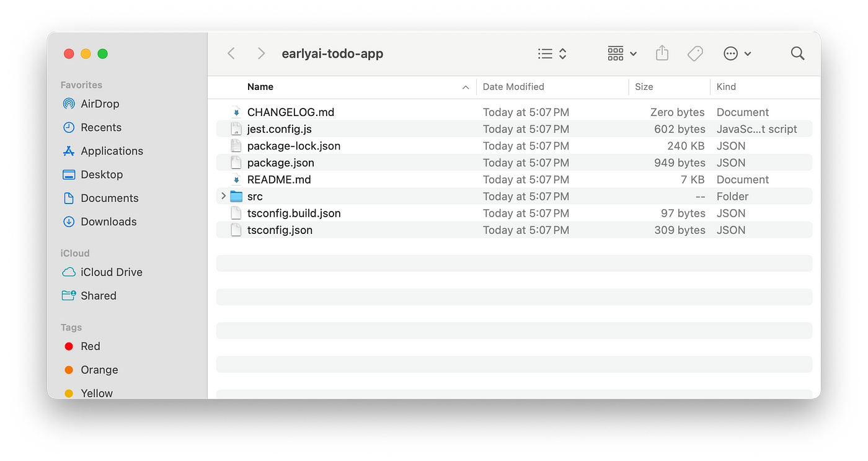The height and width of the screenshot is (461, 868).
Task: Select the README.md file icon
Action: pos(236,179)
